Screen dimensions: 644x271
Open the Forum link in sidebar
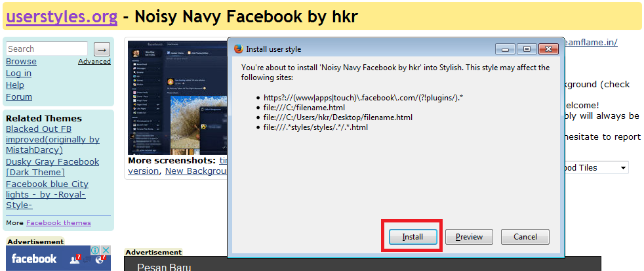[x=19, y=97]
